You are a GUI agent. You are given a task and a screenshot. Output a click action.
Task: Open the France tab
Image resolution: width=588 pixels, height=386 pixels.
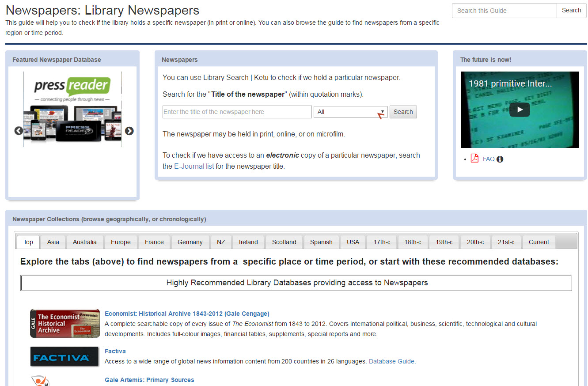point(154,242)
